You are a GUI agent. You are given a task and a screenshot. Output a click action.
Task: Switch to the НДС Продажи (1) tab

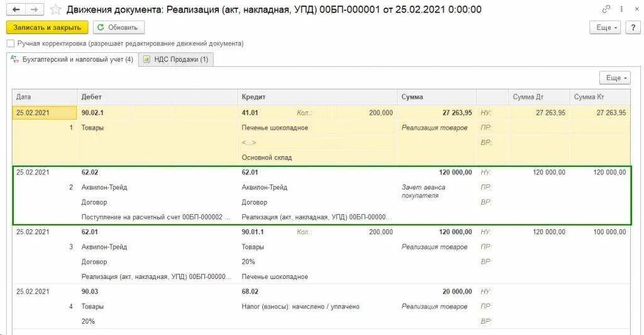176,59
